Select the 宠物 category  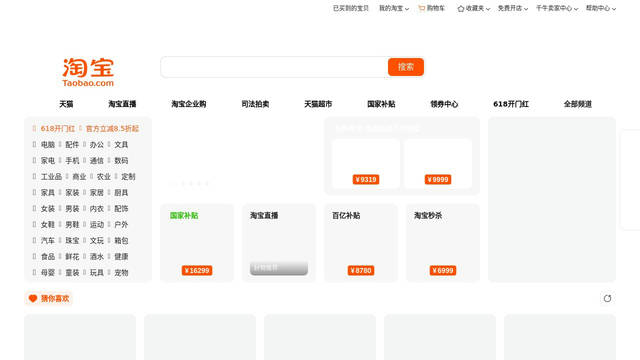coord(121,273)
